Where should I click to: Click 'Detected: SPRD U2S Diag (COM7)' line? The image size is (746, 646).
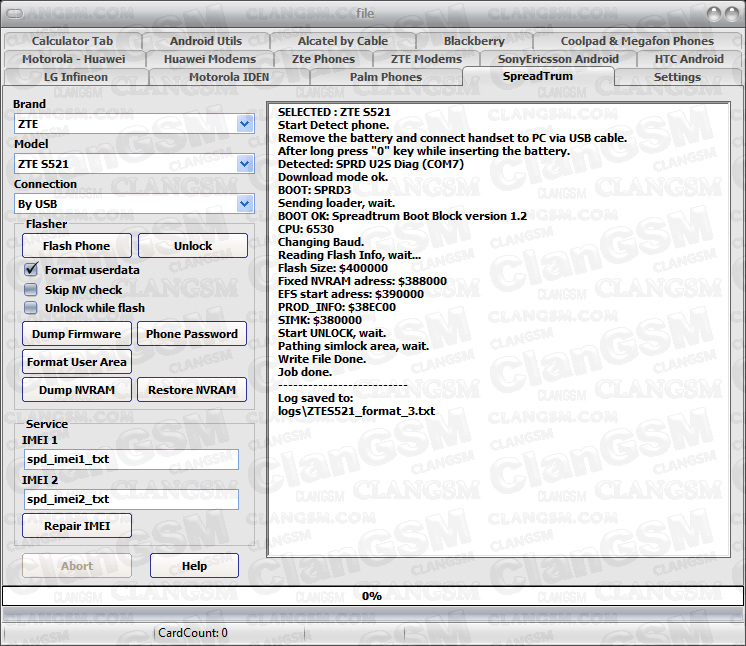(371, 164)
